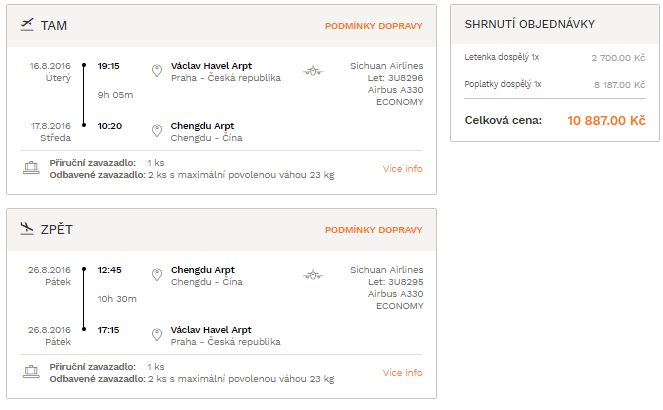The height and width of the screenshot is (410, 663).
Task: Click location pin beside Chengdu Arpt departure at 12:45
Action: (157, 275)
